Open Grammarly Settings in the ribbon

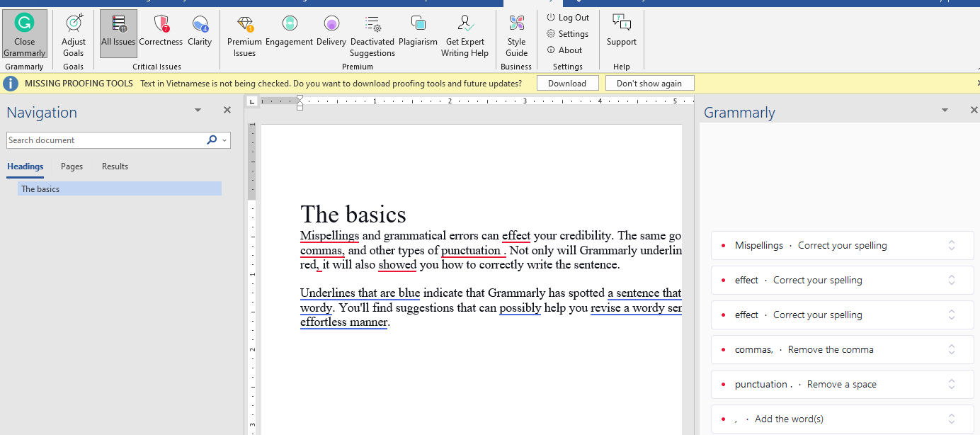[x=568, y=34]
